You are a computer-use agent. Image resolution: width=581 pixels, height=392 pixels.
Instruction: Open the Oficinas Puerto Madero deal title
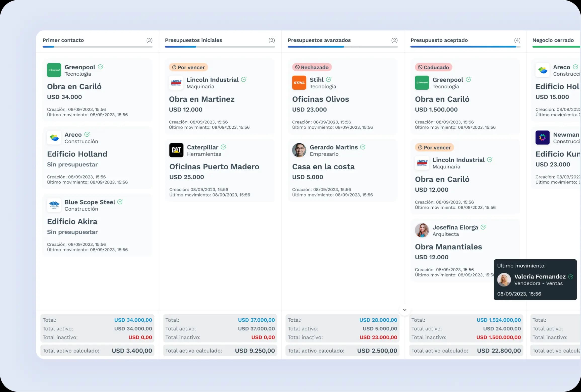pos(214,167)
